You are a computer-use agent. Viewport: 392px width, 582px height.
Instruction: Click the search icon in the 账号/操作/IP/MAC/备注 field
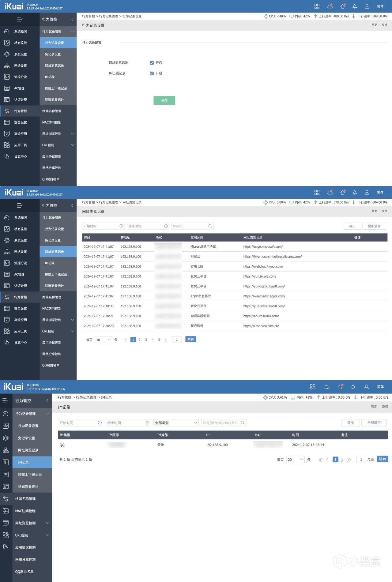click(x=243, y=423)
